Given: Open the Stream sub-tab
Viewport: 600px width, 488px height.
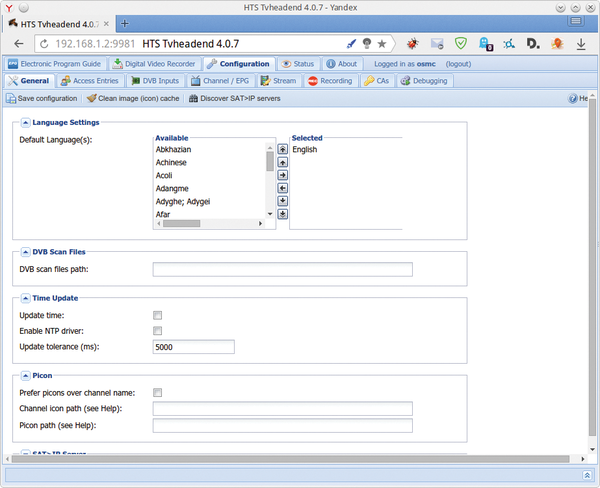Looking at the screenshot, I should (279, 81).
